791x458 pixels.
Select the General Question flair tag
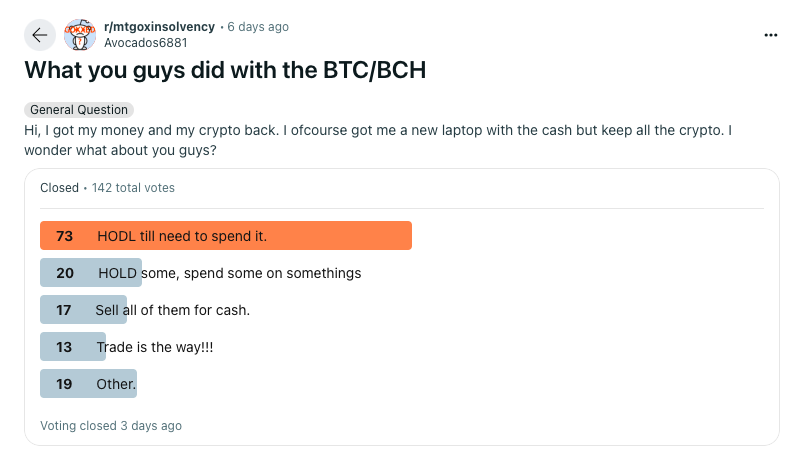[79, 109]
